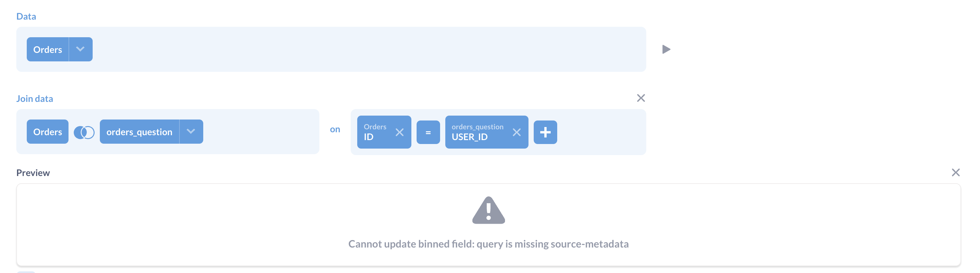
Task: Close the Preview panel
Action: [x=956, y=172]
